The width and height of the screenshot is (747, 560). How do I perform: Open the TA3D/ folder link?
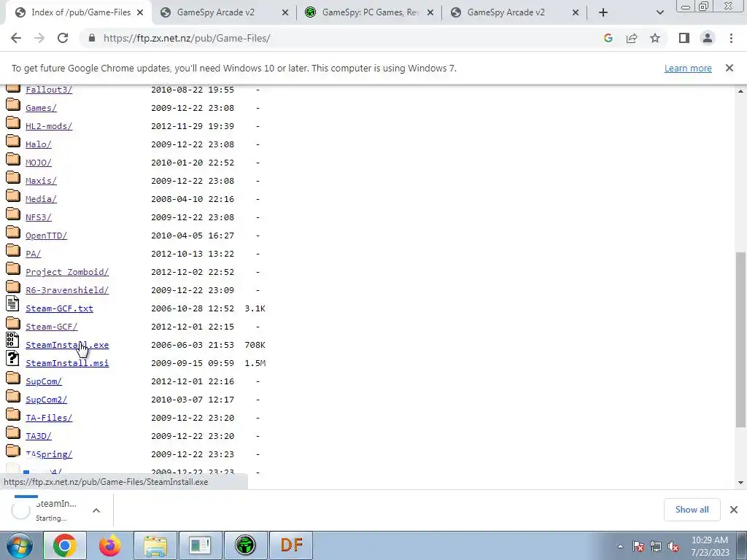tap(39, 436)
